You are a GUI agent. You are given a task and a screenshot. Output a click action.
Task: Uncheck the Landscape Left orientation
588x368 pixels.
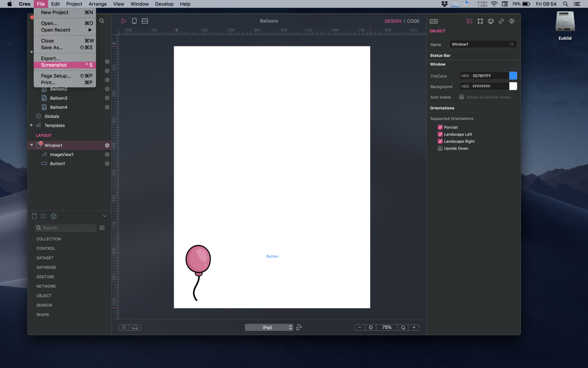pyautogui.click(x=440, y=134)
